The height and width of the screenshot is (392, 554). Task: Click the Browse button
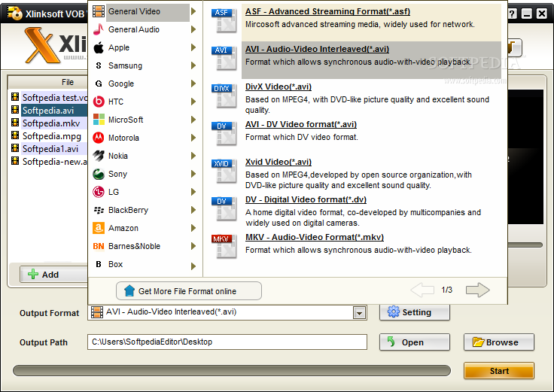[x=499, y=342]
